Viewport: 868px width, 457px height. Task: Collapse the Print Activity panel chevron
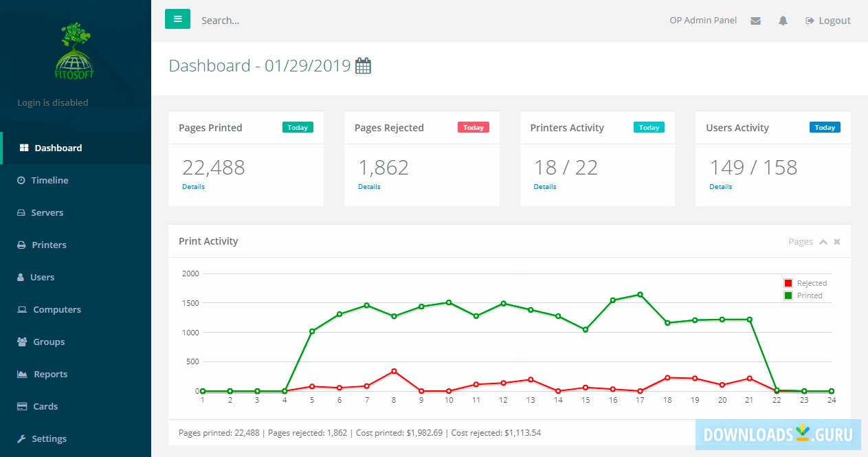click(823, 242)
